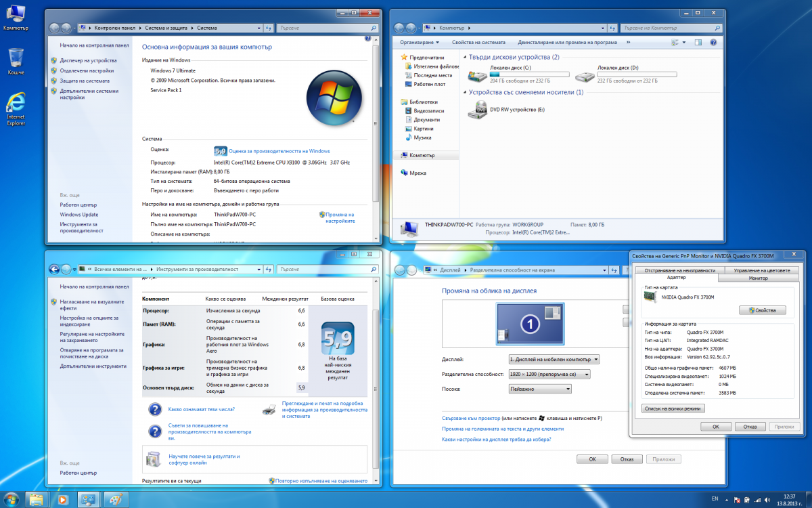Select Local Disk (D:) drive

584,75
